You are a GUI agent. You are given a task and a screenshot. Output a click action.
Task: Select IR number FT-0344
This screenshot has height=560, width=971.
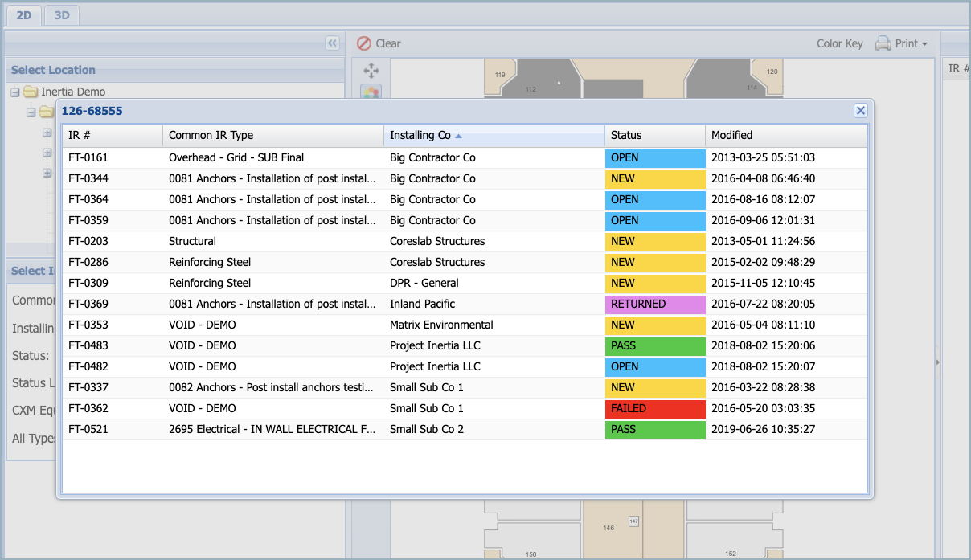[88, 178]
